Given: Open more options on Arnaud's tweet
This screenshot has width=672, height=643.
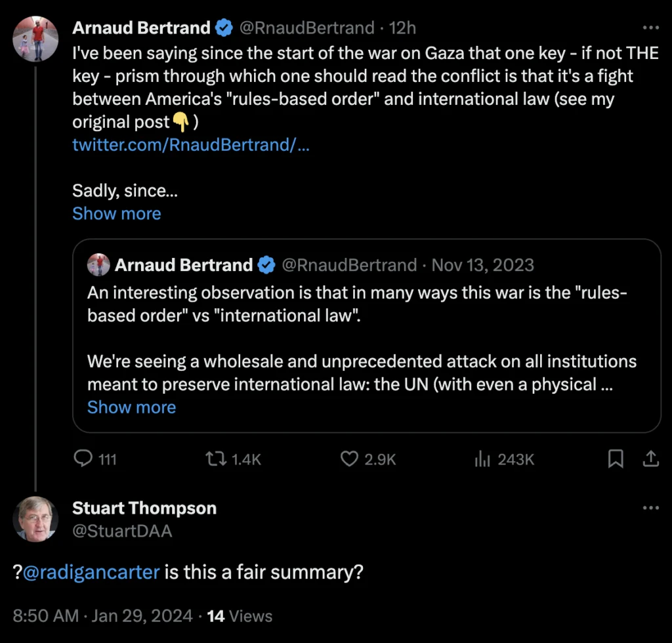Looking at the screenshot, I should (650, 28).
